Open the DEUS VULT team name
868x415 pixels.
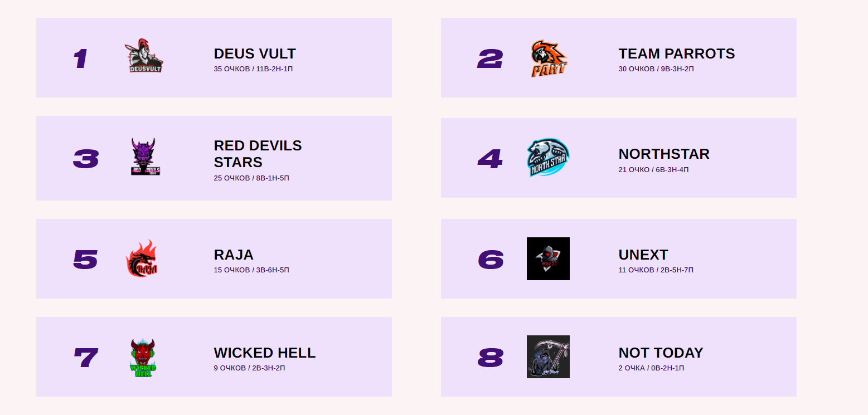(255, 53)
